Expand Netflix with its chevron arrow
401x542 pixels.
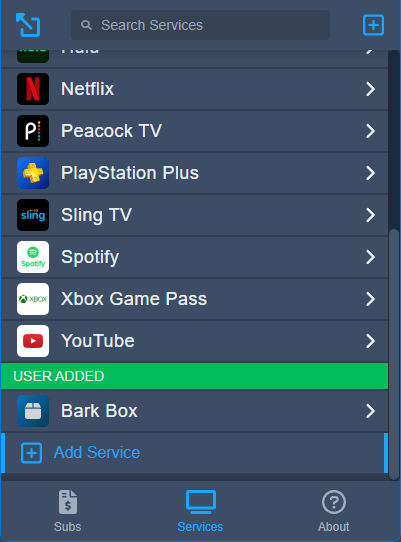(370, 89)
